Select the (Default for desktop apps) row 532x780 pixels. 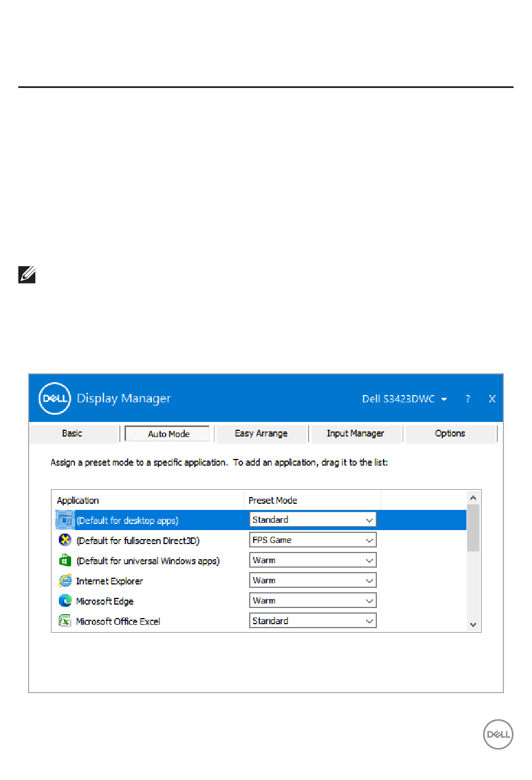point(261,520)
